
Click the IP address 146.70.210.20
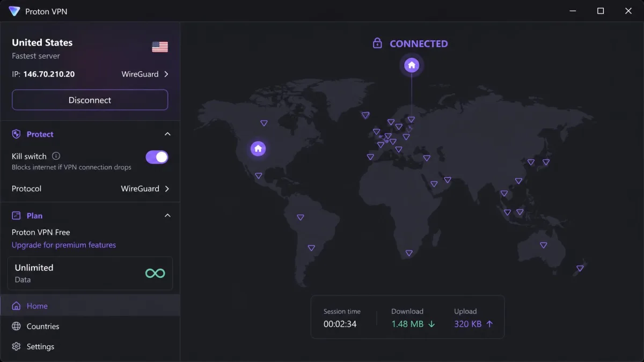(49, 75)
